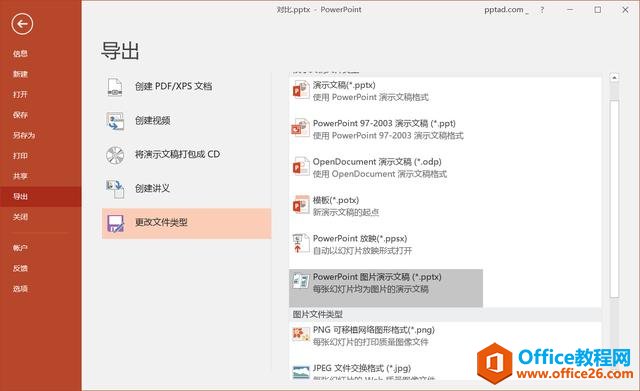Click the pptad.com account name
Screen dimensions: 640x391
click(504, 9)
